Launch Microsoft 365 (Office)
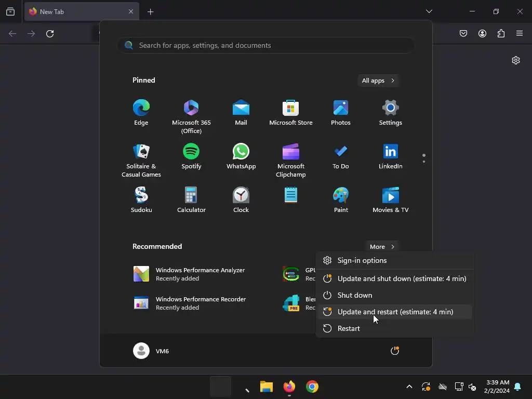532x399 pixels. click(x=191, y=117)
